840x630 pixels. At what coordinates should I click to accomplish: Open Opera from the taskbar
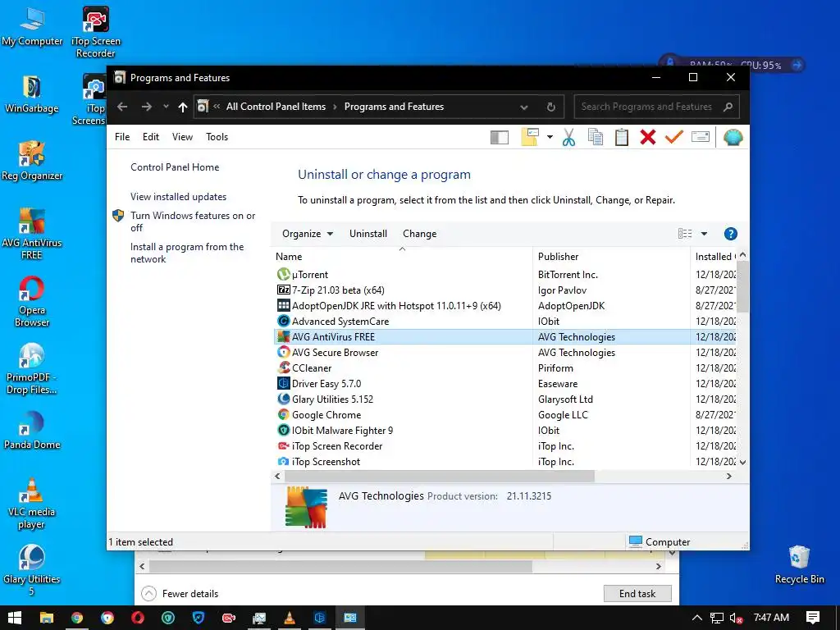tap(138, 618)
